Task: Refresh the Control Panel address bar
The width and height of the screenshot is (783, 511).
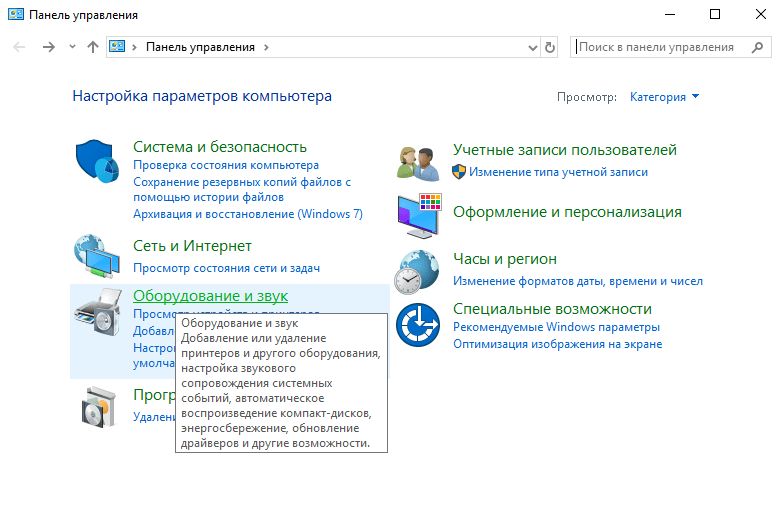Action: pyautogui.click(x=549, y=47)
